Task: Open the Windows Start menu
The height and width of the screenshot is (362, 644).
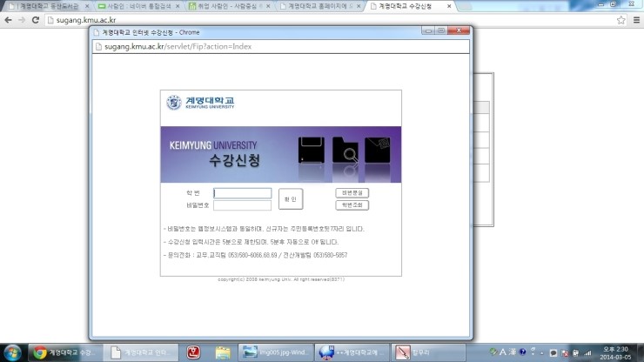Action: 12,352
